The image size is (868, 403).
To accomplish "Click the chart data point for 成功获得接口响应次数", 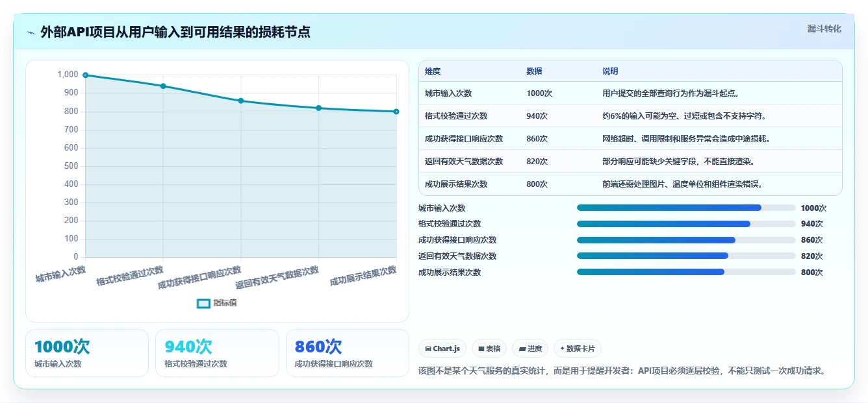I will pos(241,101).
